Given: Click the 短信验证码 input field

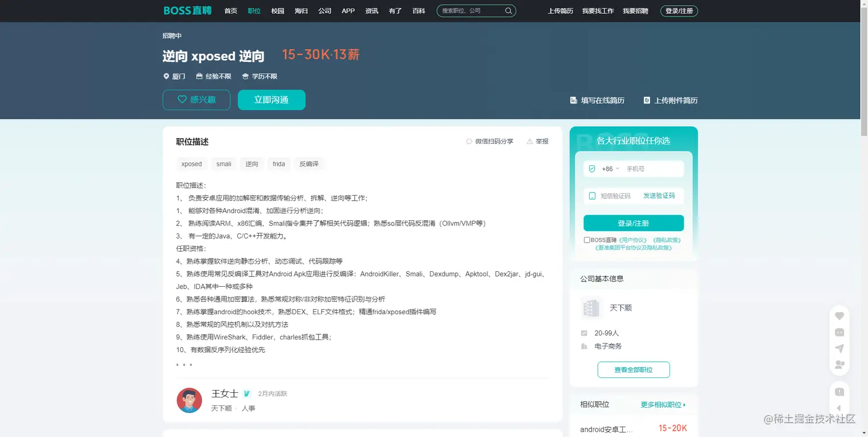Looking at the screenshot, I should [615, 196].
